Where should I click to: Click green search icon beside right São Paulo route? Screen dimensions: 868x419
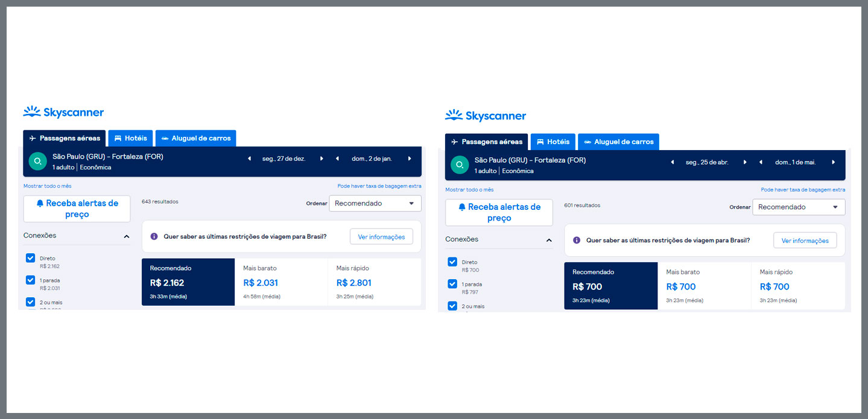(460, 165)
